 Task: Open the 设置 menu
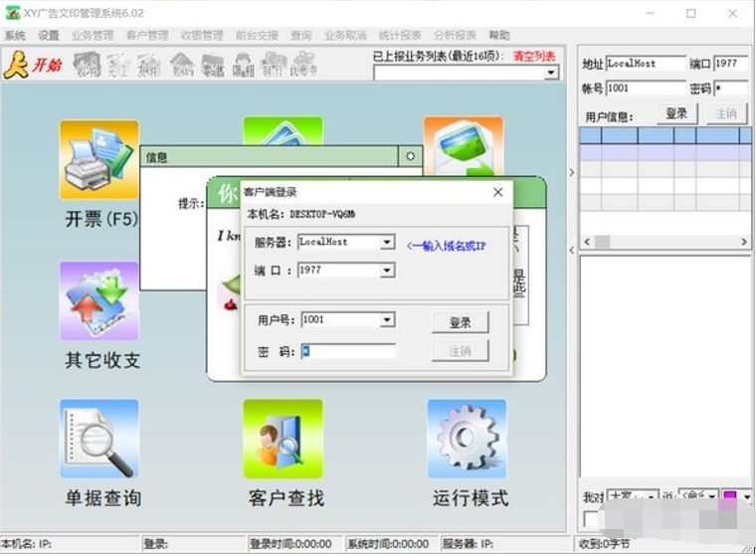tap(48, 35)
